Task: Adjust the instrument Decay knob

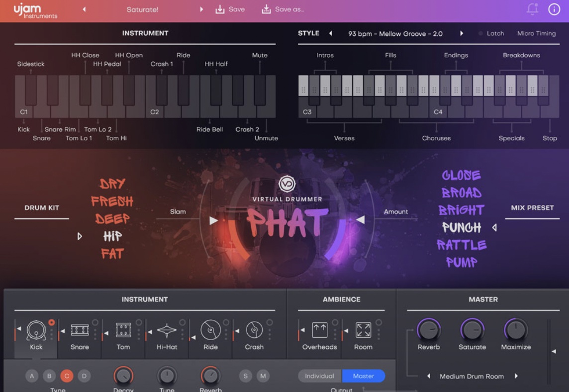Action: (x=123, y=376)
